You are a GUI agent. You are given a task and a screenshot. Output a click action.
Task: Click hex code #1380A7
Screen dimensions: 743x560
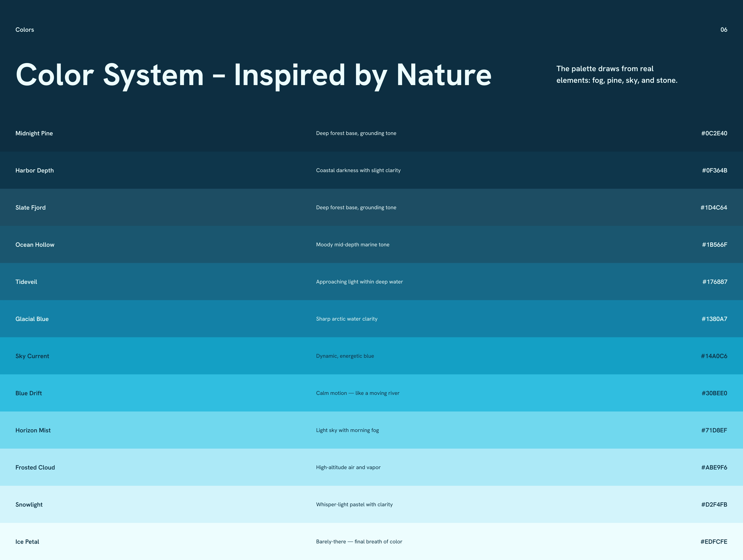coord(714,319)
